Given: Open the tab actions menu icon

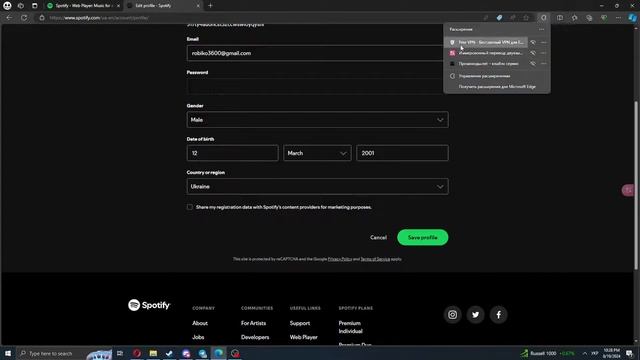Looking at the screenshot, I should coord(35,6).
